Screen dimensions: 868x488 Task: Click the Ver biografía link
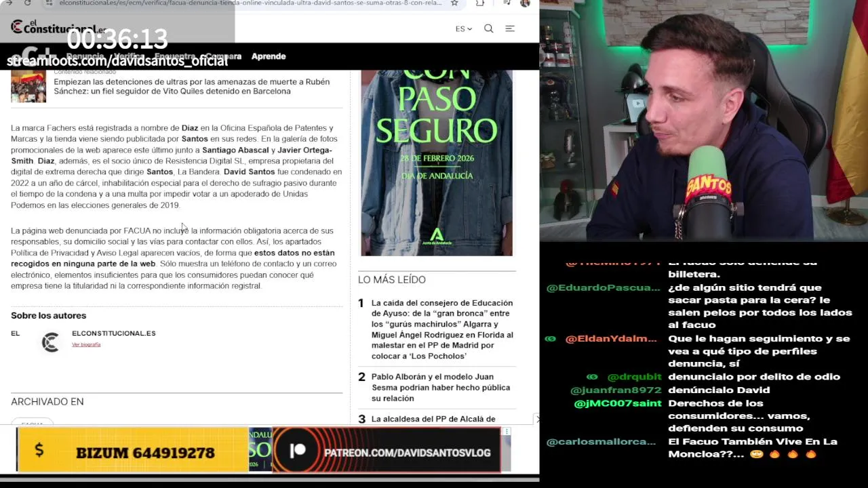86,344
